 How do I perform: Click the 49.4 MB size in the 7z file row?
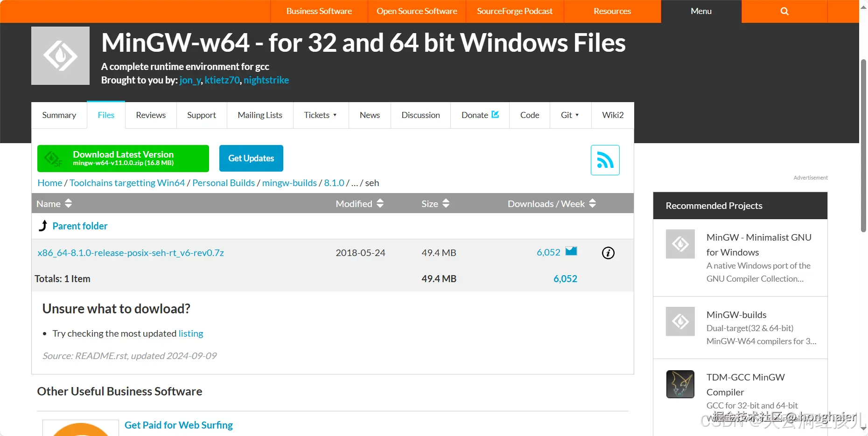pyautogui.click(x=439, y=253)
